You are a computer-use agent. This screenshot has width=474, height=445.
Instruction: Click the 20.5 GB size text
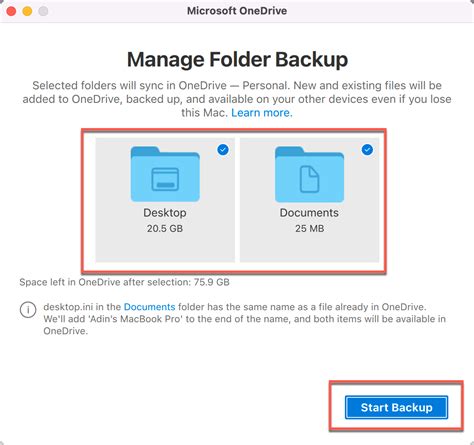click(x=165, y=229)
